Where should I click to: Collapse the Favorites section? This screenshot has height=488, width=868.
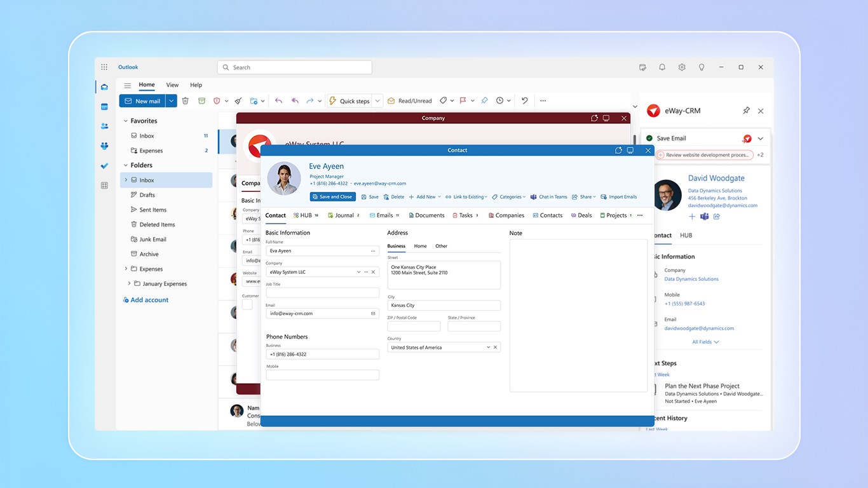125,121
